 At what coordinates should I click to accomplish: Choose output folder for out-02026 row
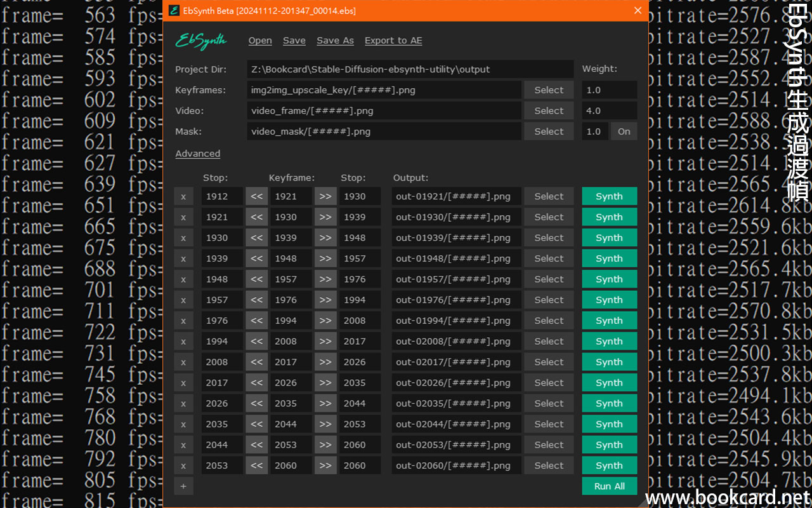549,383
